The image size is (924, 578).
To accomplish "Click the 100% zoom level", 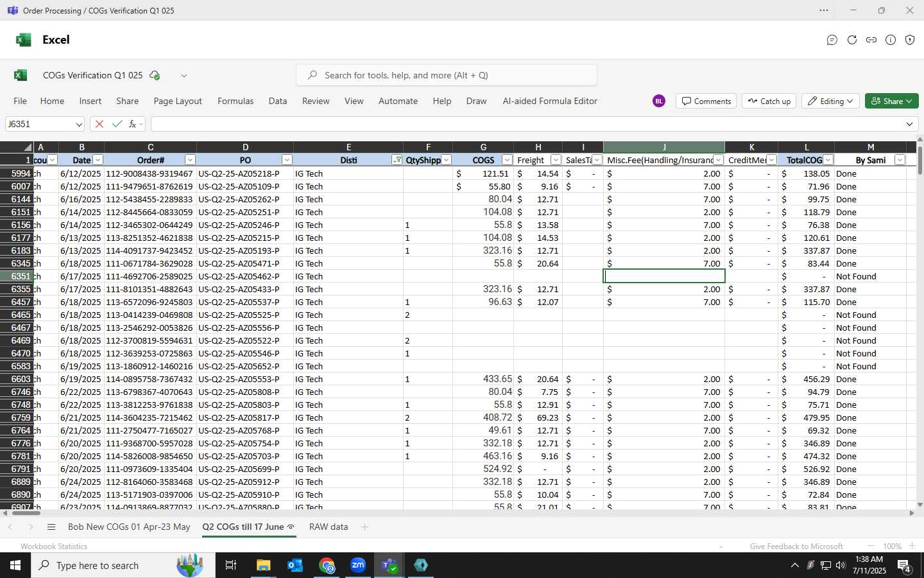I will (x=892, y=547).
